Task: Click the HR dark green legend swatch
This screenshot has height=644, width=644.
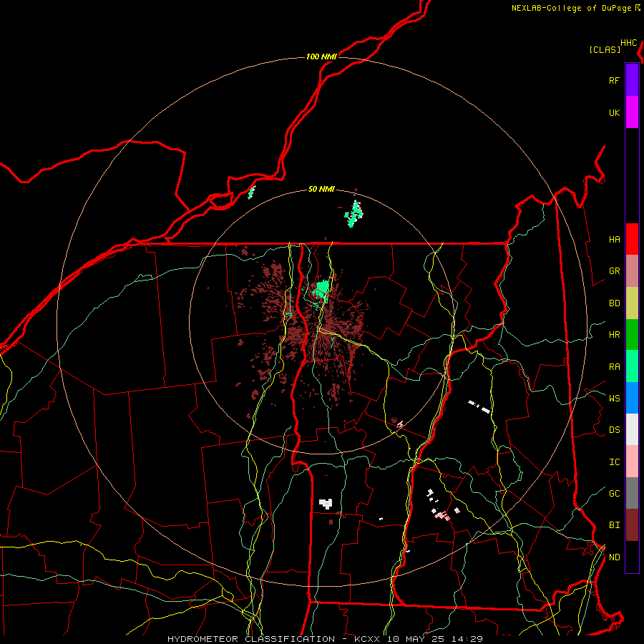Action: pos(632,335)
